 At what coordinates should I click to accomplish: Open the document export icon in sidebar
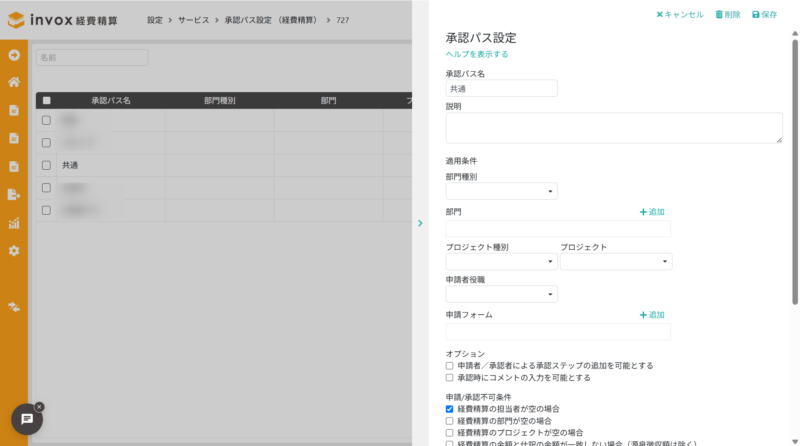(x=14, y=194)
